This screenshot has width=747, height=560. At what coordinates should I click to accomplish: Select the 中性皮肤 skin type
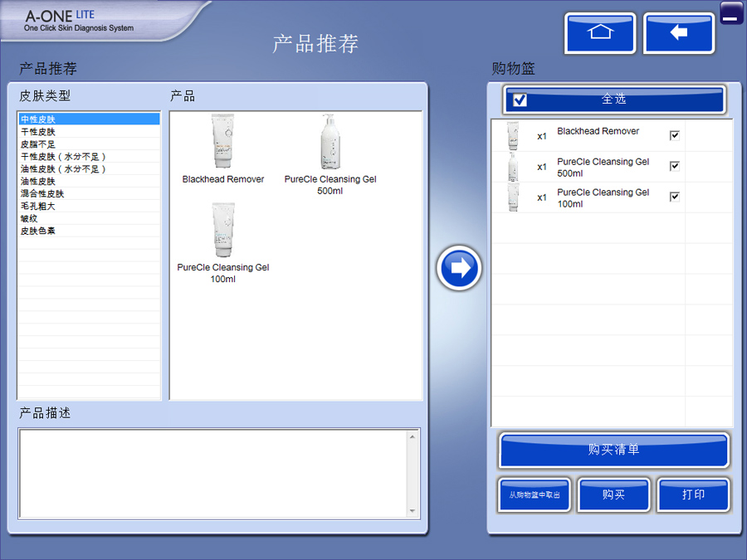(89, 119)
